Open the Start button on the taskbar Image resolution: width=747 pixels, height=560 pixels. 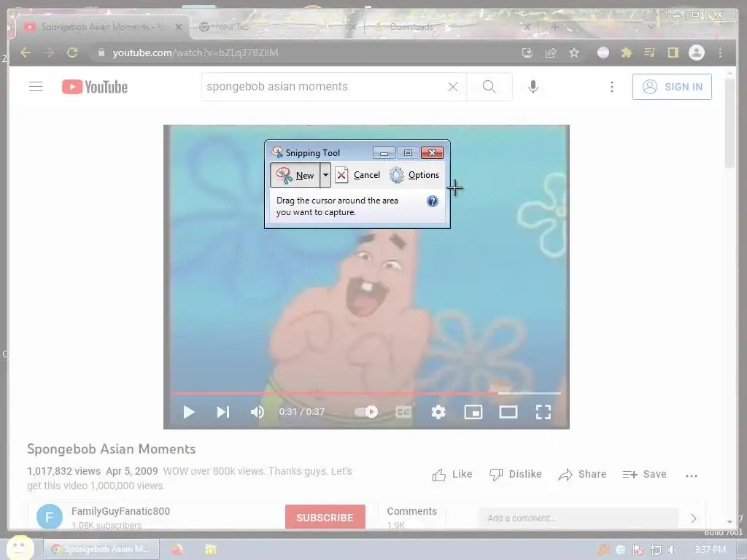coord(20,548)
